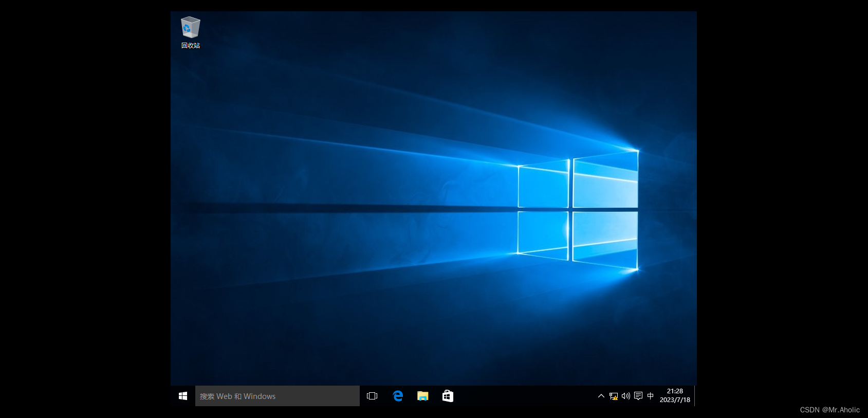The image size is (868, 418).
Task: Click the Show desktop strip after the clock
Action: 695,396
